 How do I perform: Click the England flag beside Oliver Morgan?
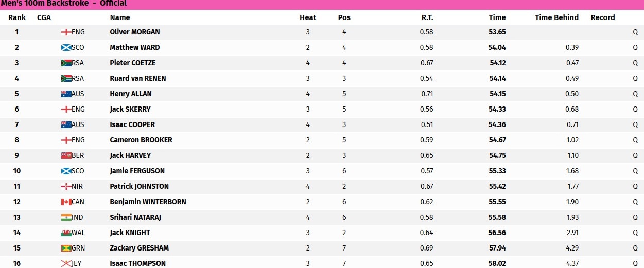[x=66, y=32]
